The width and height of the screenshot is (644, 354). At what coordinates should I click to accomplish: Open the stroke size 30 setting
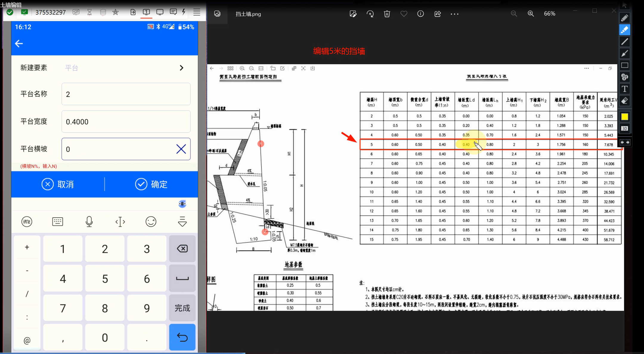625,129
